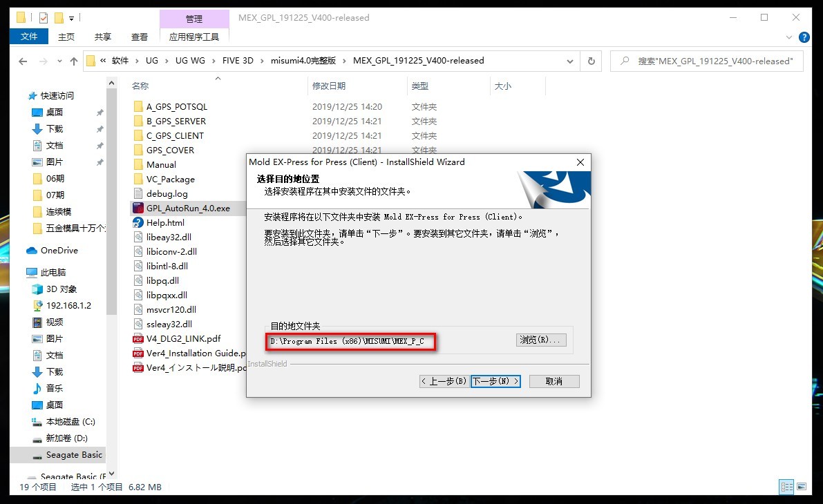Open the 文件 menu
The image size is (823, 504).
[x=28, y=37]
